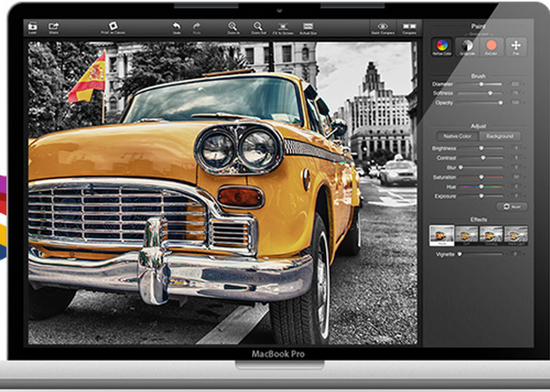The height and width of the screenshot is (392, 550).
Task: Toggle the Quick Compare eye icon
Action: [383, 27]
